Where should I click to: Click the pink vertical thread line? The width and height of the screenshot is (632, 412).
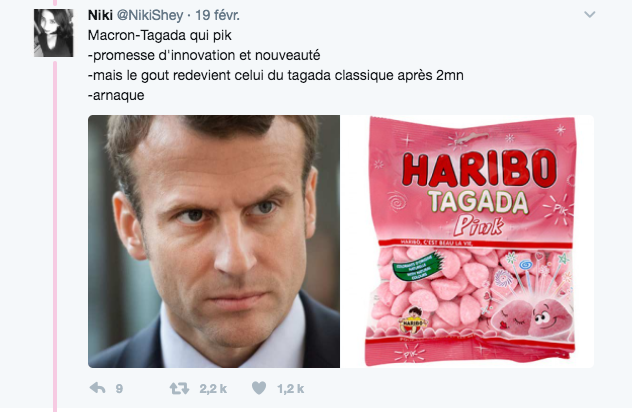pyautogui.click(x=55, y=236)
